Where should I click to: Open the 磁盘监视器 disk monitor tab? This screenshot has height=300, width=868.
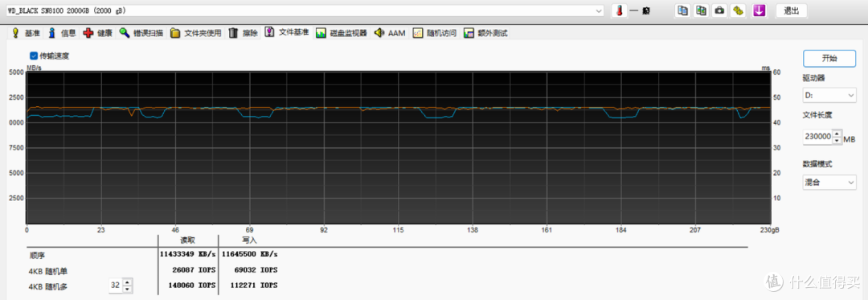tap(342, 33)
